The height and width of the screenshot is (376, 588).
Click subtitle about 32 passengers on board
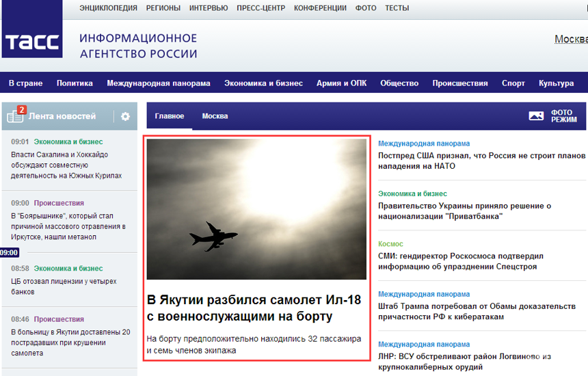pyautogui.click(x=254, y=345)
